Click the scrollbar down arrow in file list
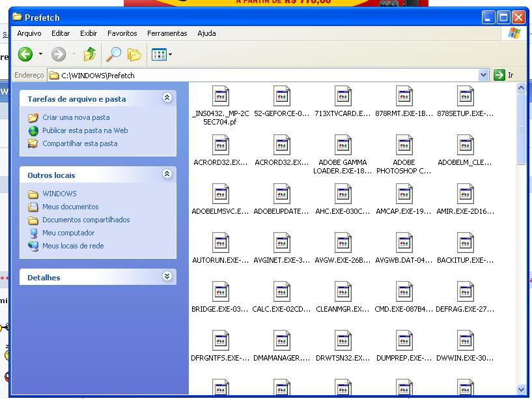 [521, 389]
